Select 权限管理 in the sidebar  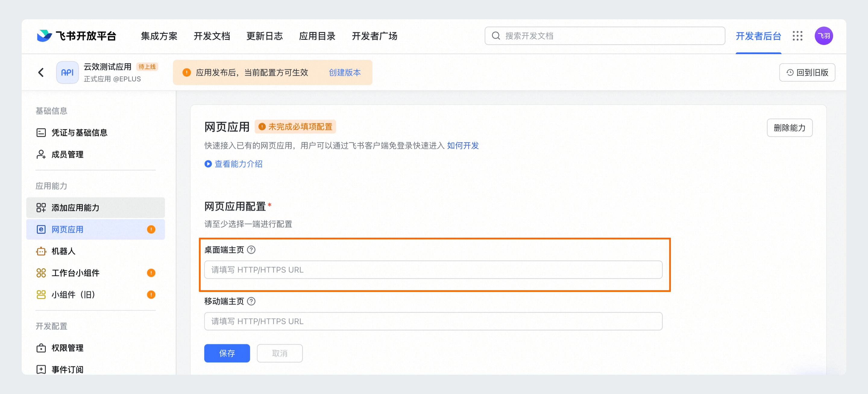click(x=96, y=348)
